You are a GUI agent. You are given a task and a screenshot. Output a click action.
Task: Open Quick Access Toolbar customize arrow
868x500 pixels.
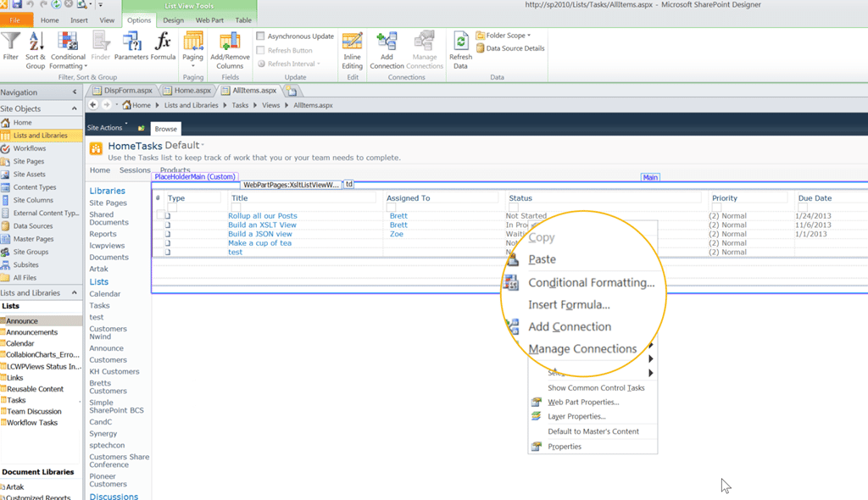click(x=101, y=4)
